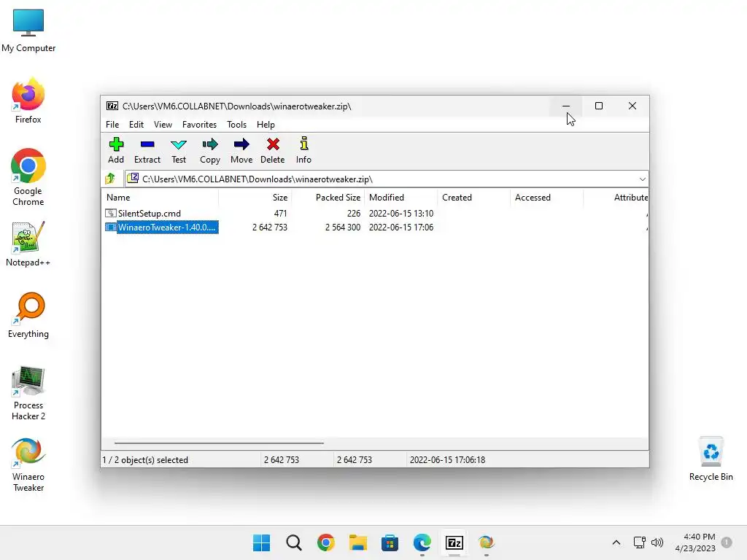Open the Help menu
The image size is (747, 560).
[266, 124]
